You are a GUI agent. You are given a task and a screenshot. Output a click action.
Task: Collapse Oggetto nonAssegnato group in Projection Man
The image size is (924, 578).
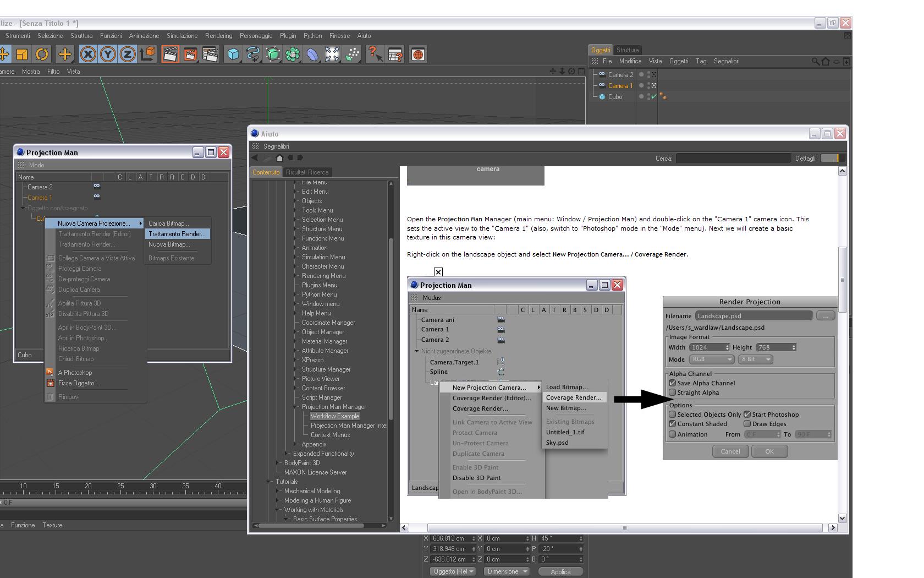(23, 208)
